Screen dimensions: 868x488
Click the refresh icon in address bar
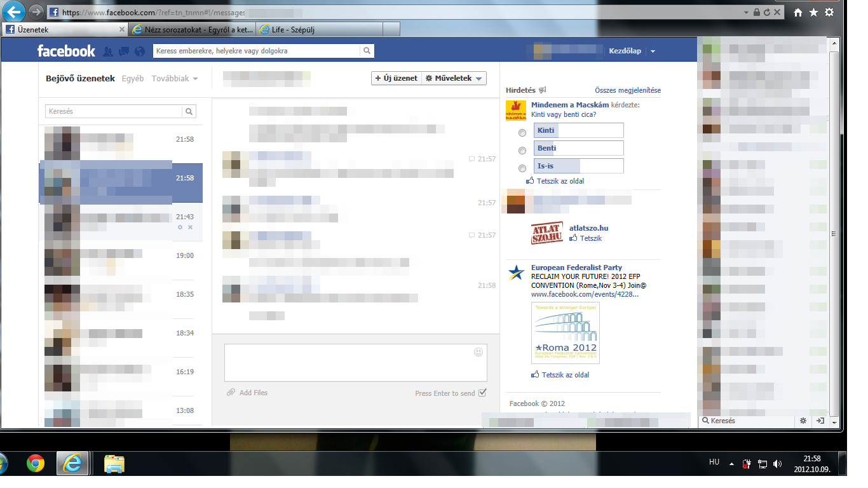tap(767, 12)
